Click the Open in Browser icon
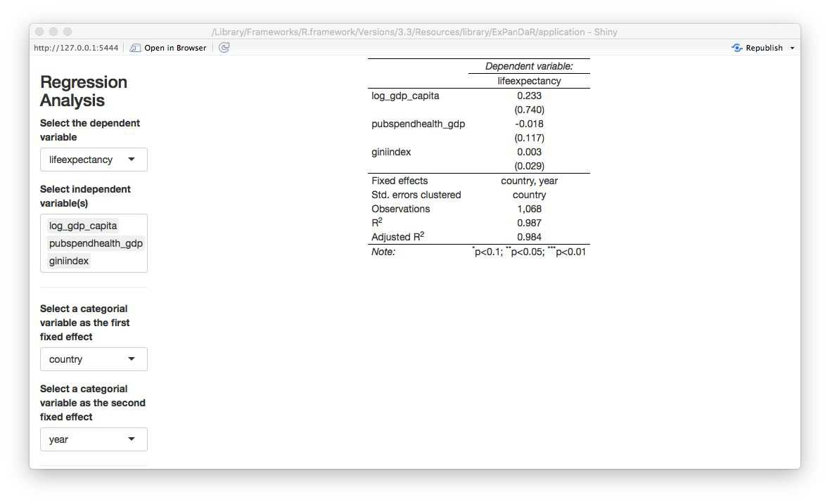Image resolution: width=830 pixels, height=504 pixels. 136,48
